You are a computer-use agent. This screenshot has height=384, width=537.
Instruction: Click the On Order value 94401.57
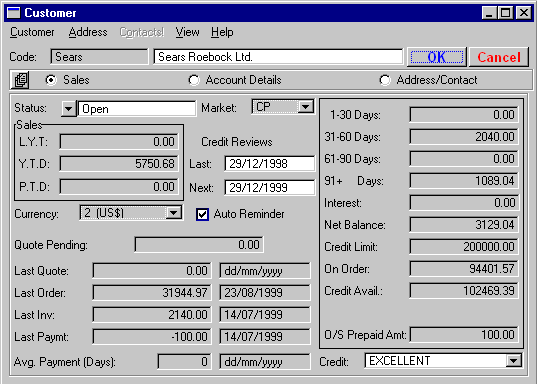[x=464, y=269]
